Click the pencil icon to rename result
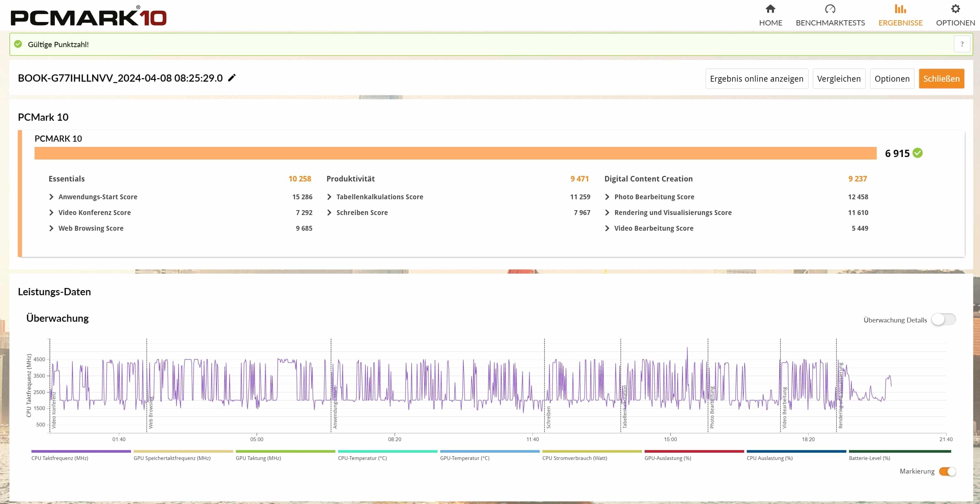980x504 pixels. point(232,78)
